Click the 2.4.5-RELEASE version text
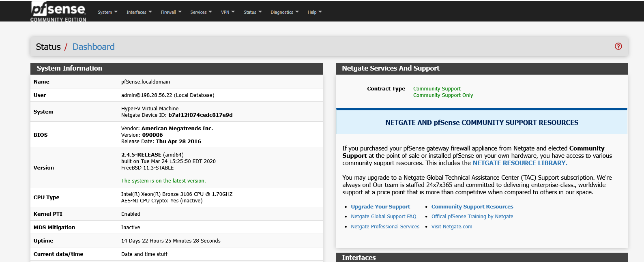644x262 pixels. (x=141, y=155)
